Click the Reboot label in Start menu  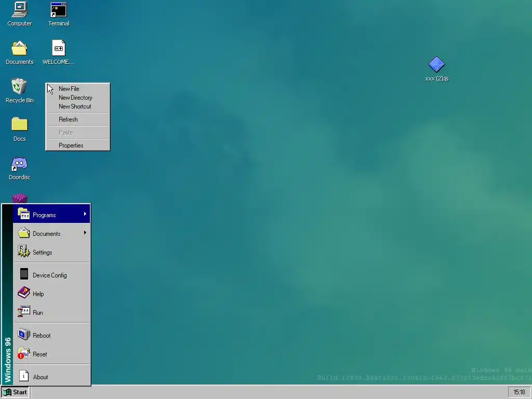coord(42,336)
